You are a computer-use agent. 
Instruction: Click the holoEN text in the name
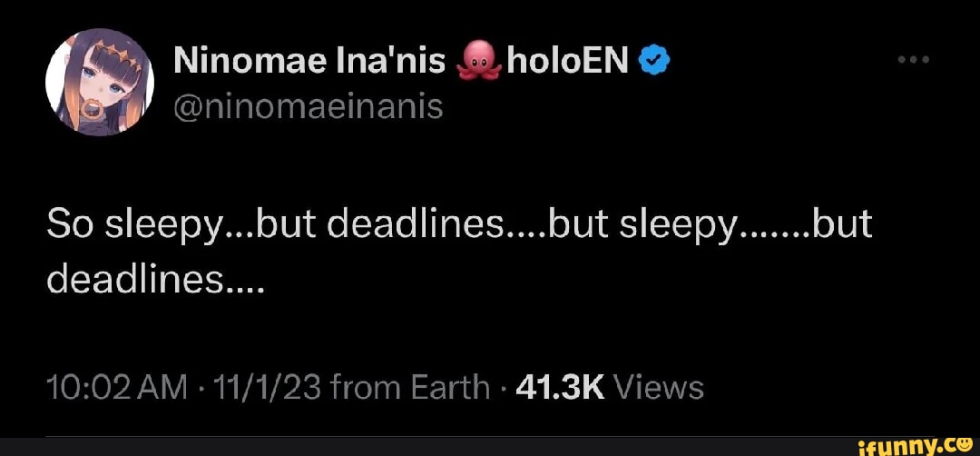click(x=567, y=61)
